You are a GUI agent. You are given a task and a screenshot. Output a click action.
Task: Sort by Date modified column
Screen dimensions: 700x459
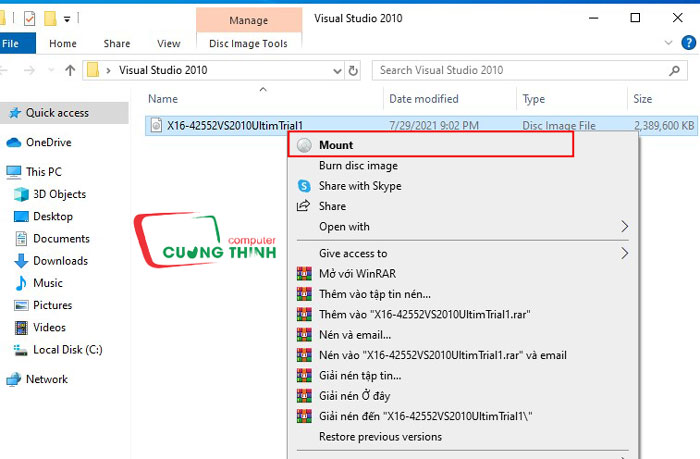[424, 99]
